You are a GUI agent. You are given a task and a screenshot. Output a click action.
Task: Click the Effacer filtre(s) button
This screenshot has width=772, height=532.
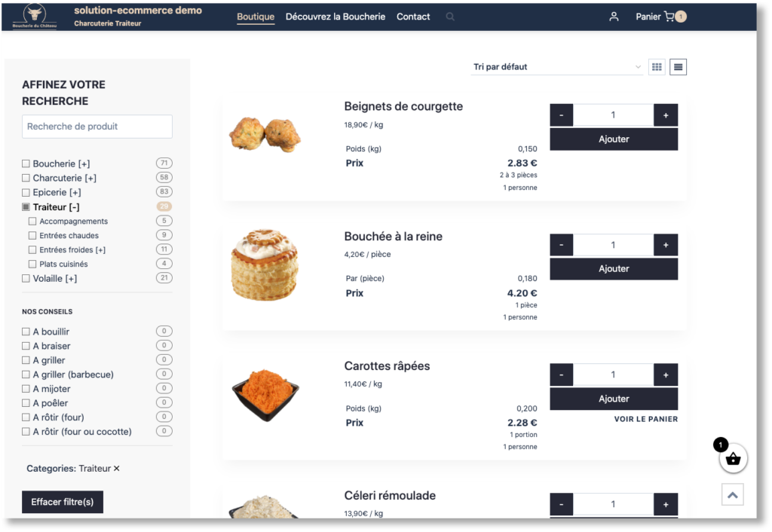[63, 502]
